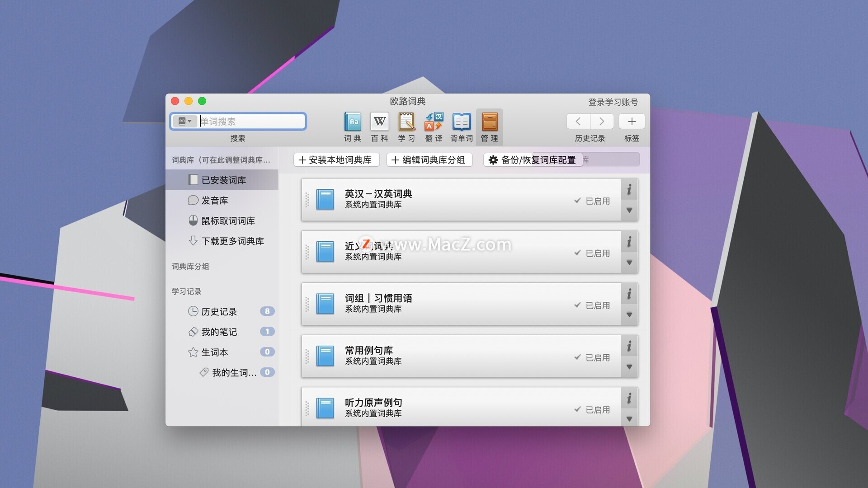The height and width of the screenshot is (488, 868).
Task: Open 我的笔记 in sidebar
Action: click(222, 332)
